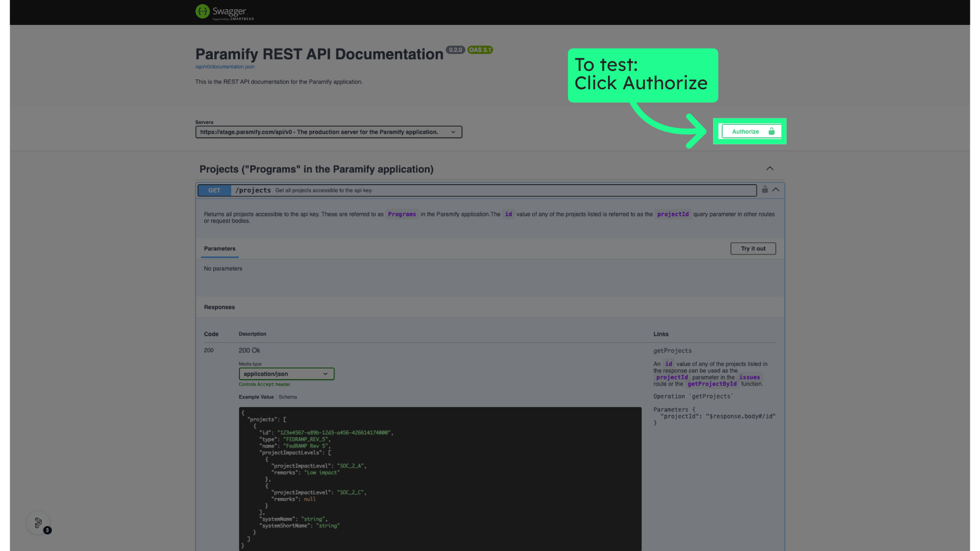Image resolution: width=980 pixels, height=551 pixels.
Task: Click the Responses section header
Action: click(x=219, y=307)
